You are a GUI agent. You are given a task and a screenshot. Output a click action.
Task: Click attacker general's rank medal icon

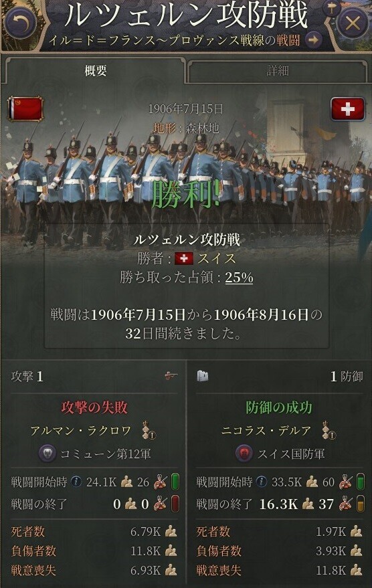(149, 431)
